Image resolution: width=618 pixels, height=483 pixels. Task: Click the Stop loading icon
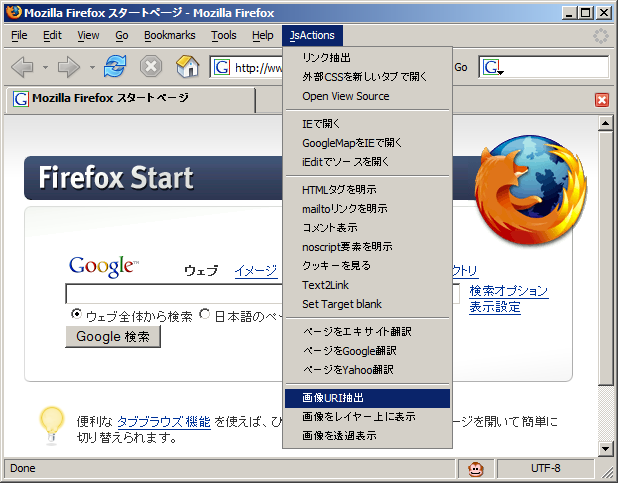[151, 66]
